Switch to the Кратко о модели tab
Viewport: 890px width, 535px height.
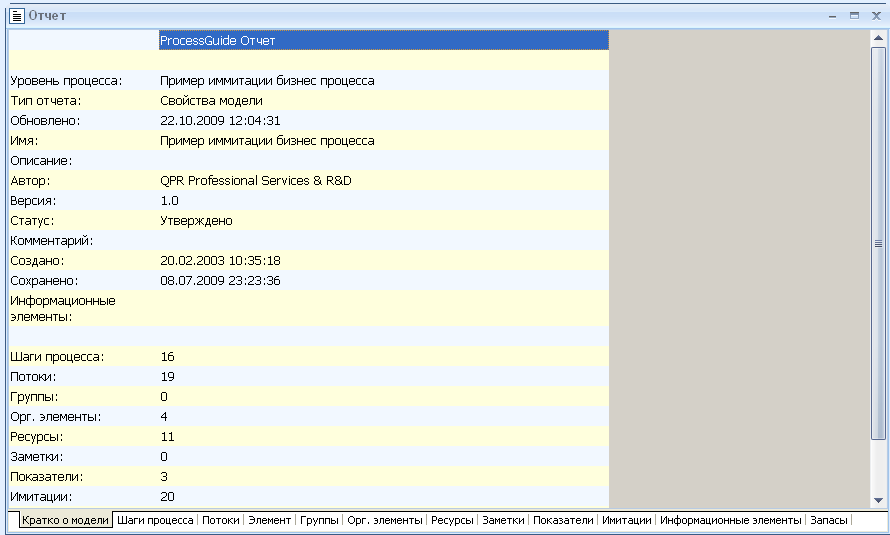(x=65, y=520)
